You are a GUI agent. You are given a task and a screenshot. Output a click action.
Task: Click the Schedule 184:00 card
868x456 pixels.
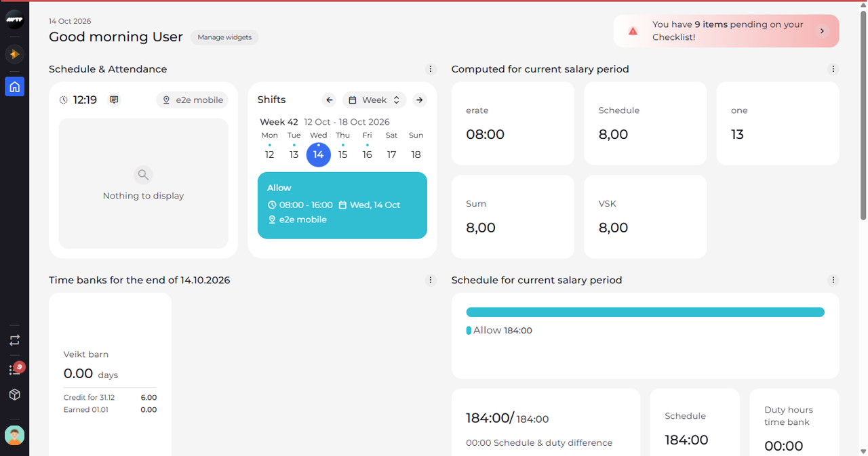point(694,422)
